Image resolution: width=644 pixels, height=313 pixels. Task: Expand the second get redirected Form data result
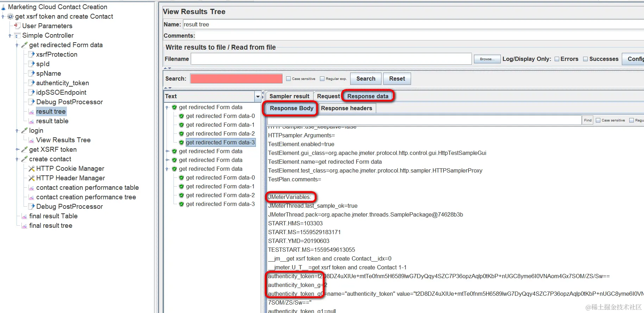click(x=167, y=151)
